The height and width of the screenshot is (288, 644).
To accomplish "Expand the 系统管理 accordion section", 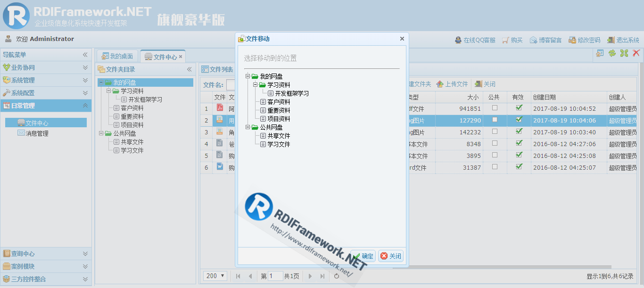I will point(85,80).
